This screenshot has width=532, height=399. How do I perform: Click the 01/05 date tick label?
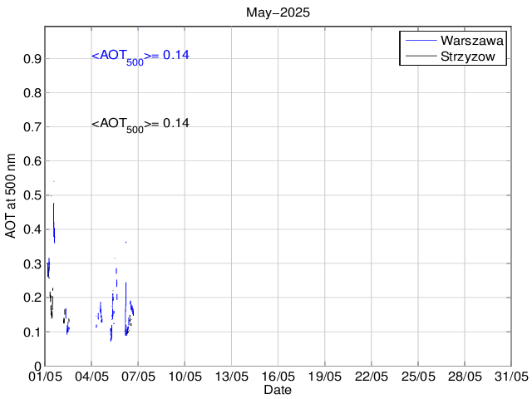coord(45,377)
